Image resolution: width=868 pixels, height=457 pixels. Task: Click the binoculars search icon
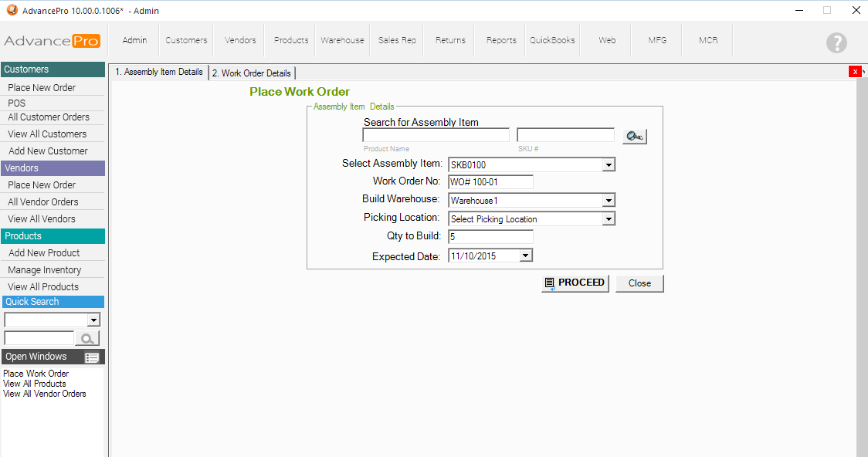coord(635,137)
